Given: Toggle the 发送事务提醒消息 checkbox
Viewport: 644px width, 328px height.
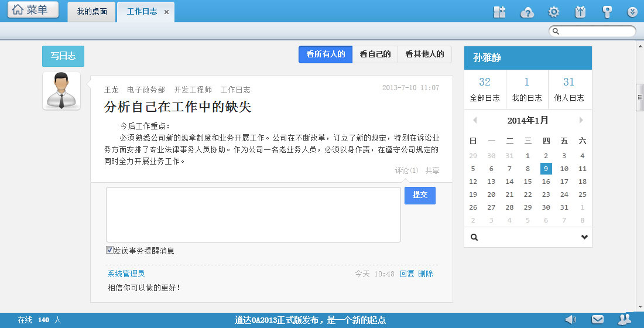Looking at the screenshot, I should click(109, 250).
